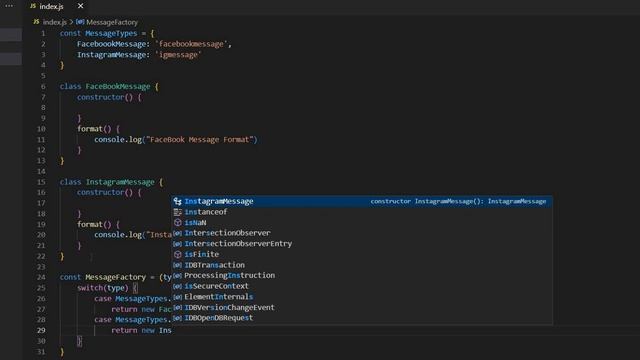Click 'console.log' on line 11
This screenshot has height=360, width=640.
pos(118,140)
